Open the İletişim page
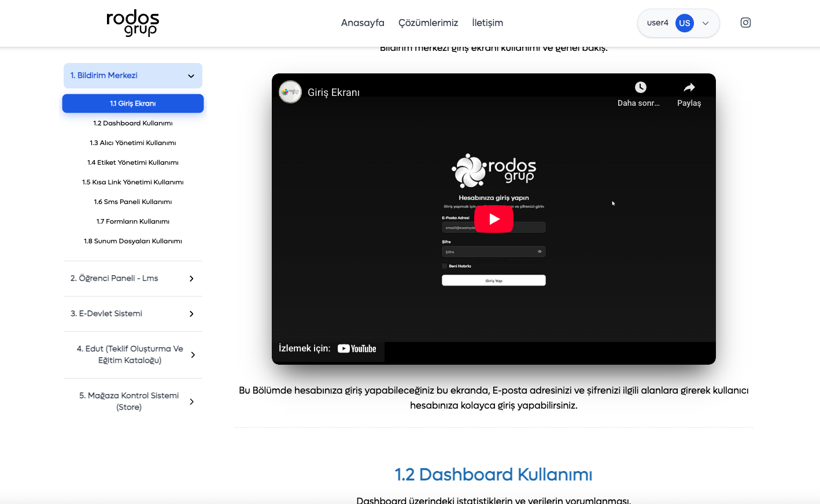This screenshot has width=820, height=504. (x=487, y=23)
